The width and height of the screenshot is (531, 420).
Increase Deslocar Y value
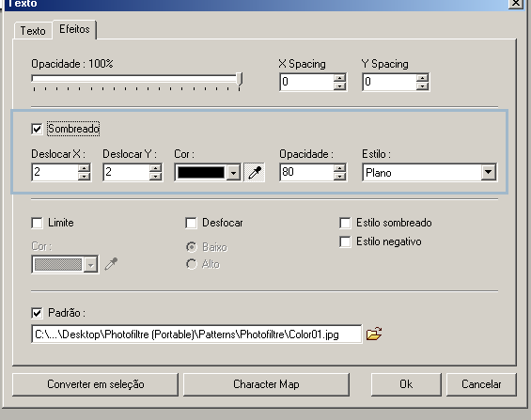pos(155,168)
